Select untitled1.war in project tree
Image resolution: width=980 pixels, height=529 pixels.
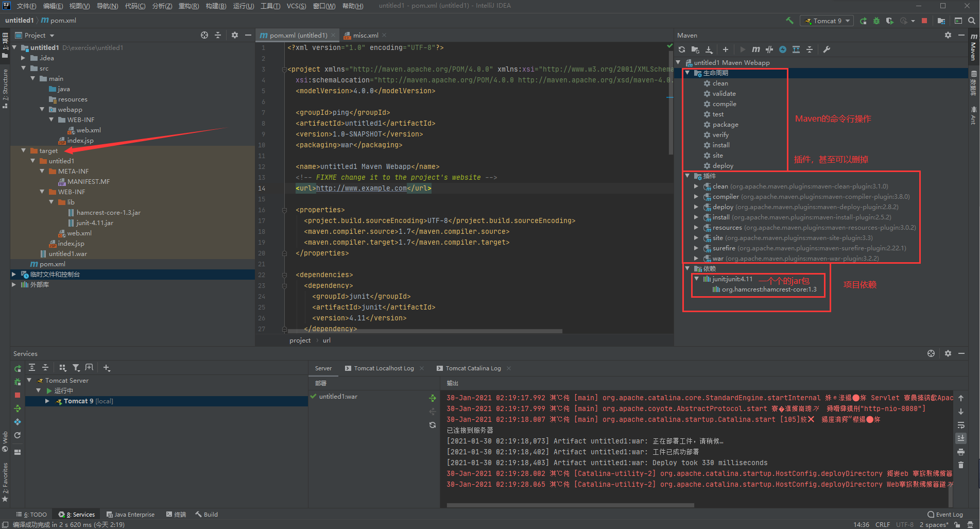click(x=67, y=253)
